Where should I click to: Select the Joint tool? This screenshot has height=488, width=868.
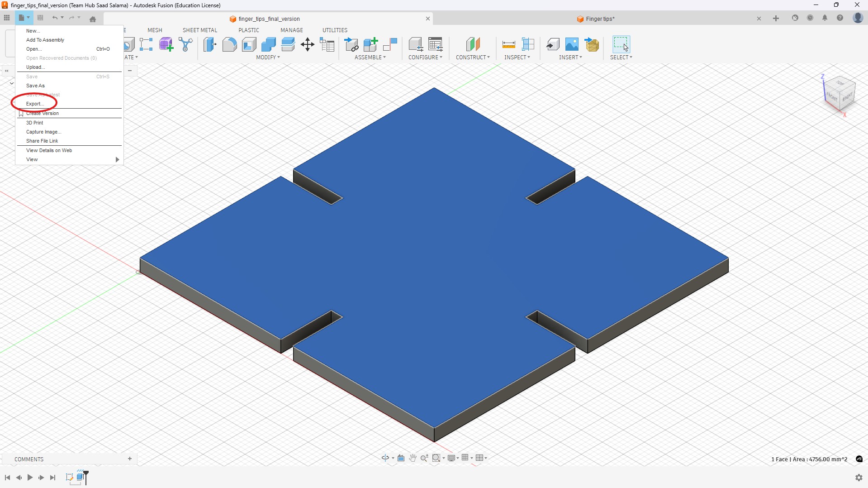pyautogui.click(x=390, y=44)
